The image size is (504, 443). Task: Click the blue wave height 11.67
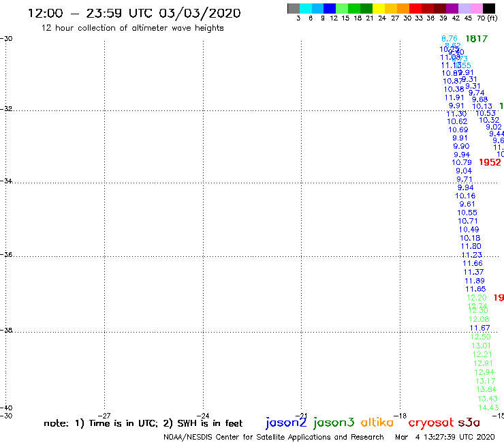pyautogui.click(x=479, y=328)
